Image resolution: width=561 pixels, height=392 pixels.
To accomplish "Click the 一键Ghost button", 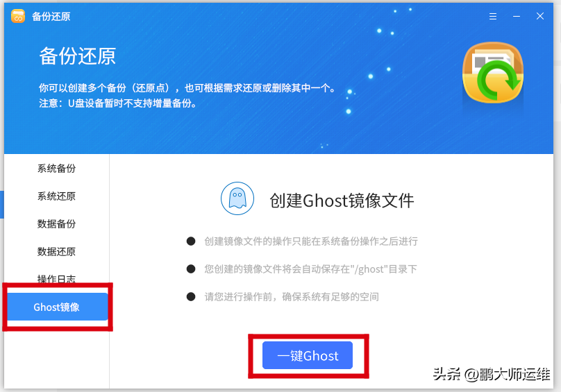I will point(308,355).
